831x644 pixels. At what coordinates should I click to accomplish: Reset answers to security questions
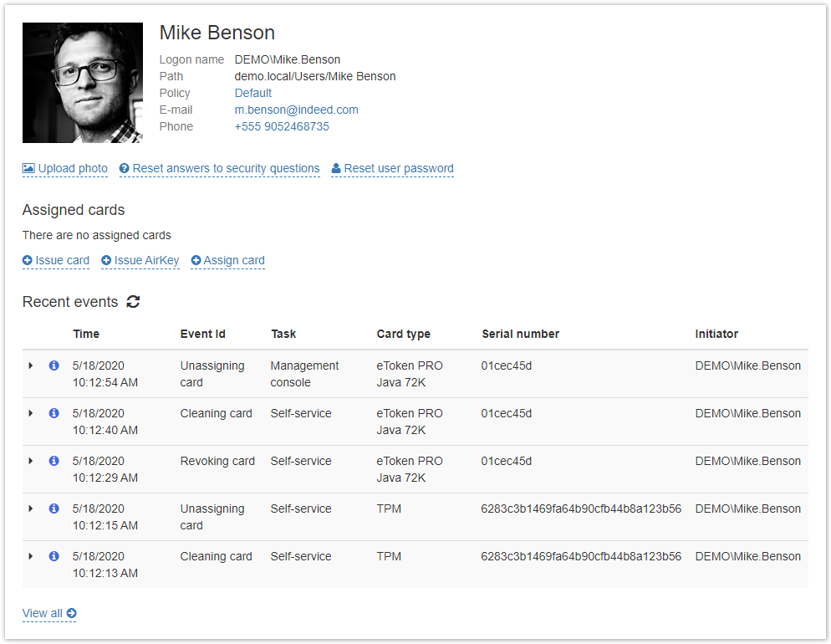(219, 169)
